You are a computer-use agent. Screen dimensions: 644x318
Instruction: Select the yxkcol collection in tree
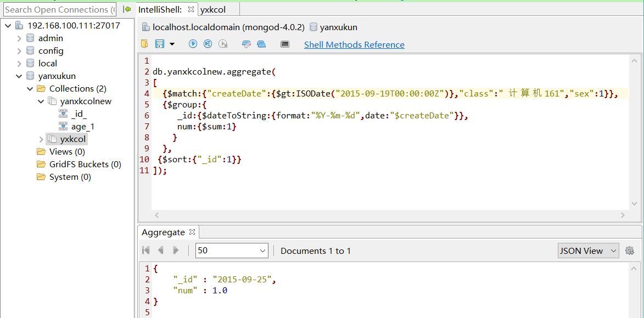point(73,139)
